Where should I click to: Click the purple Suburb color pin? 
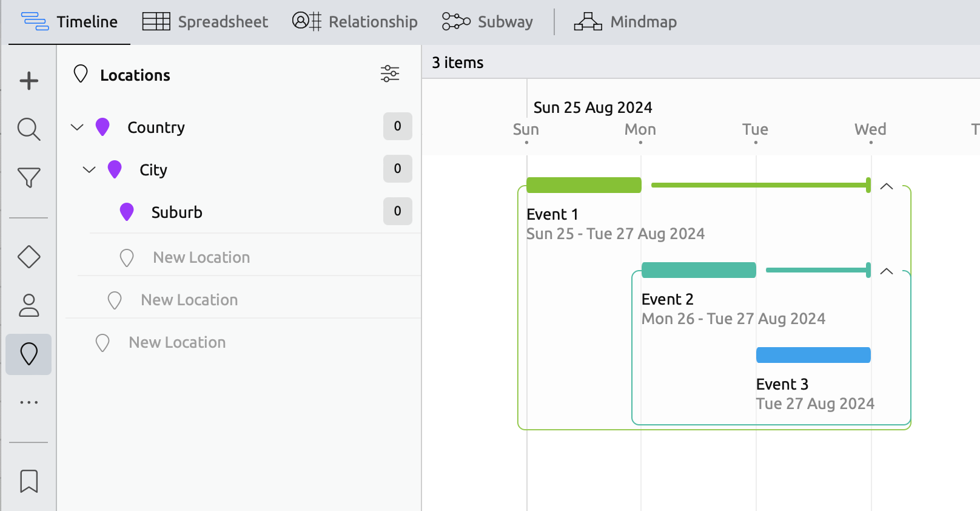(x=127, y=212)
